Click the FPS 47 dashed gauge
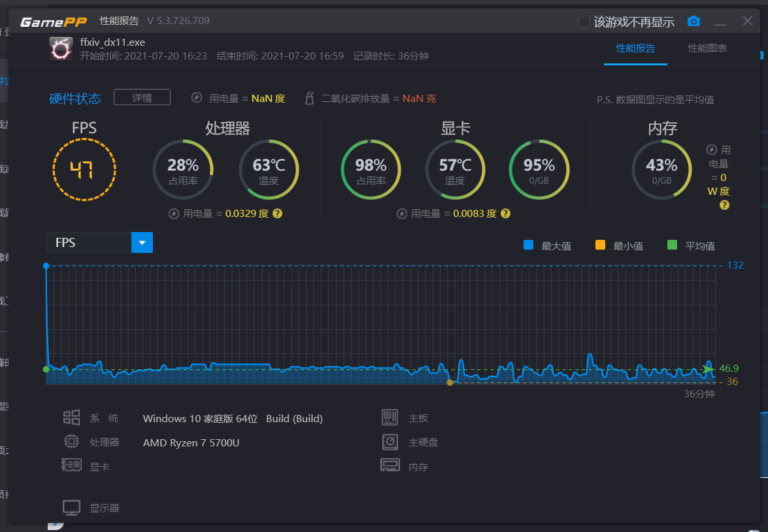Image resolution: width=768 pixels, height=532 pixels. pyautogui.click(x=84, y=169)
